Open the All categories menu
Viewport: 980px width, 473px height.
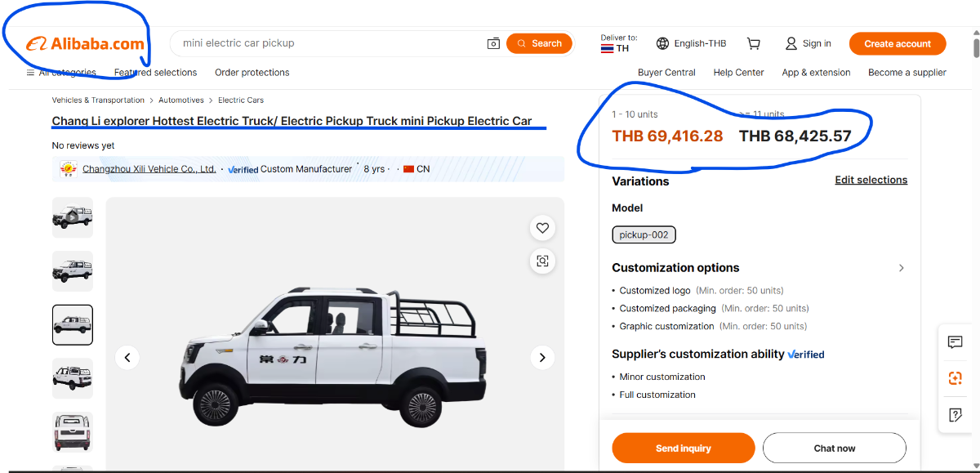pyautogui.click(x=61, y=73)
